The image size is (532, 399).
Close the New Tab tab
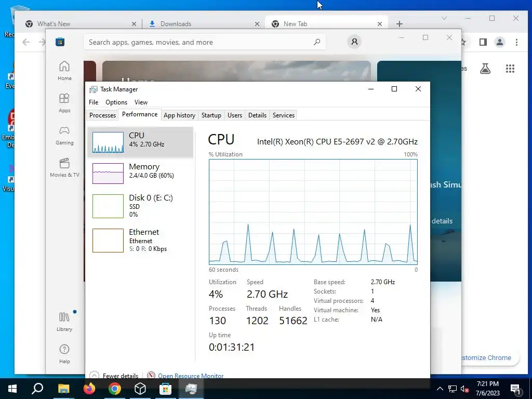click(x=380, y=24)
